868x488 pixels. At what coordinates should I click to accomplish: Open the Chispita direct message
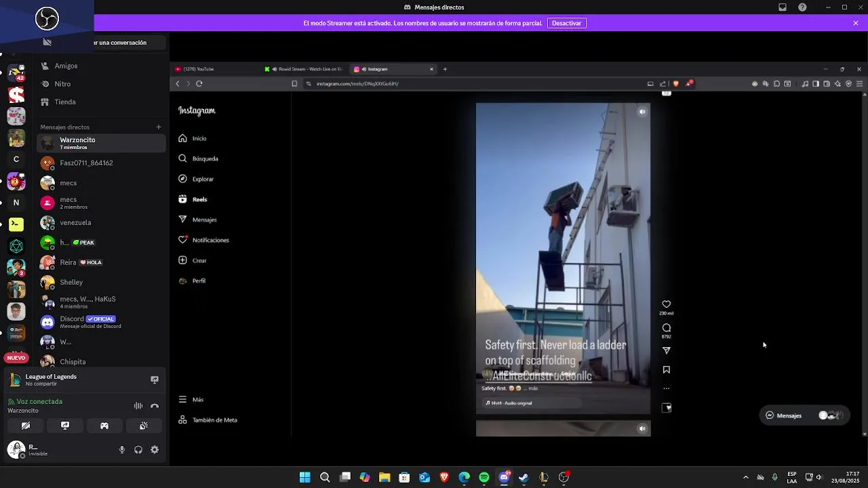pyautogui.click(x=101, y=361)
